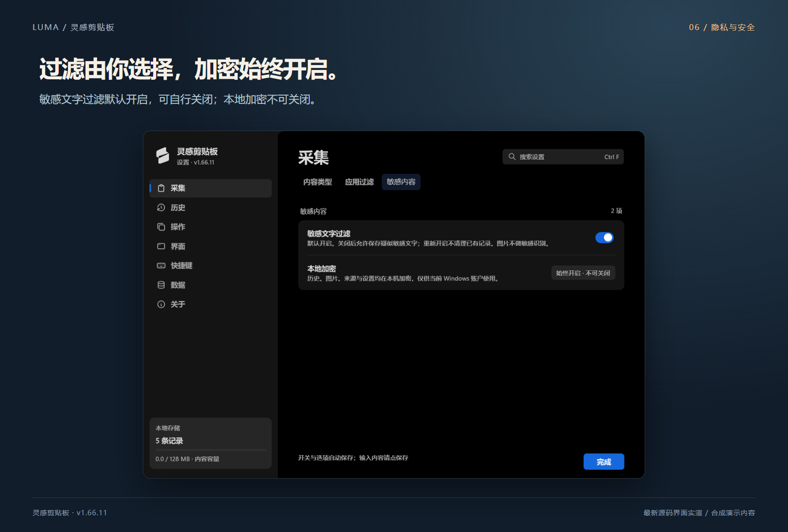The image size is (788, 532).
Task: Click the 5 条记录 text
Action: pos(169,441)
